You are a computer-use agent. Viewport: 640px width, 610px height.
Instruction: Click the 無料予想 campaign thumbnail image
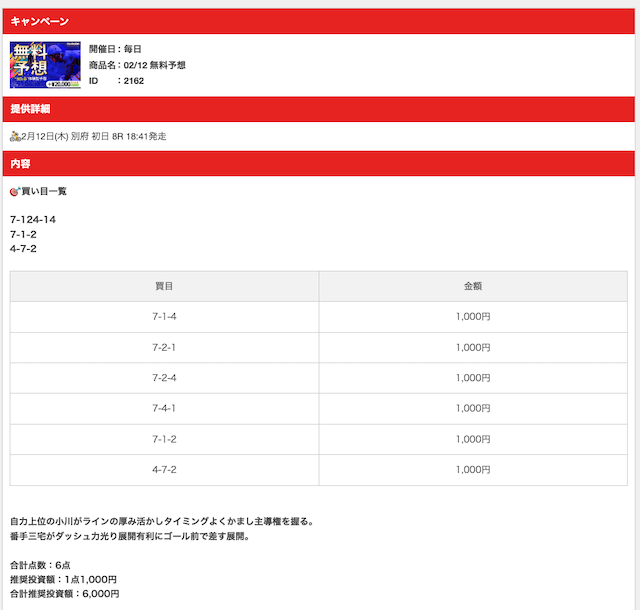point(45,64)
